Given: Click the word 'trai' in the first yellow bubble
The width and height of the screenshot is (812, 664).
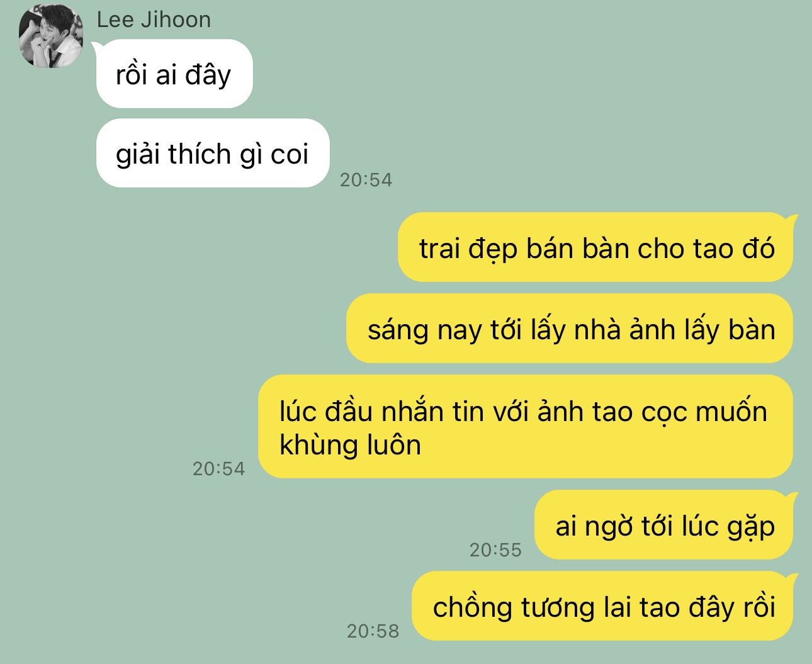Looking at the screenshot, I should 439,249.
